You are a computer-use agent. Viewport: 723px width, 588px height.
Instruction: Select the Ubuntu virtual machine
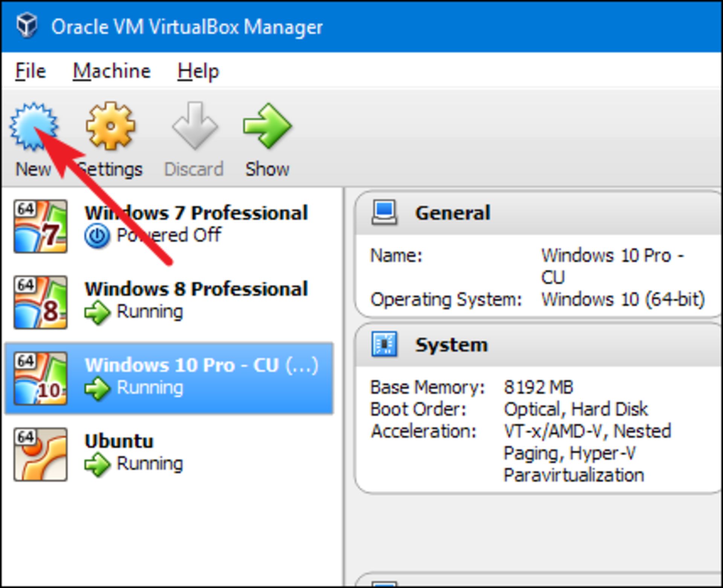tap(169, 455)
